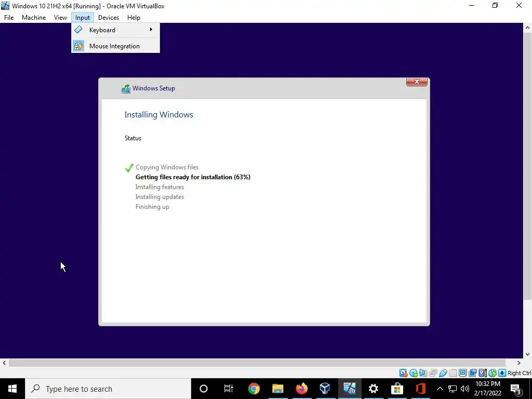
Task: Click the hard disk activity indicator icon
Action: 403,373
